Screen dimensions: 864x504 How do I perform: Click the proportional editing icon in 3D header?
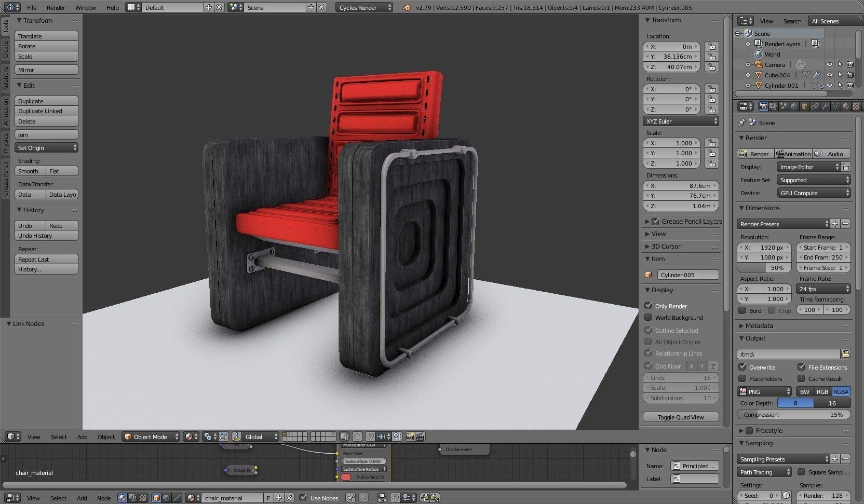tap(357, 437)
